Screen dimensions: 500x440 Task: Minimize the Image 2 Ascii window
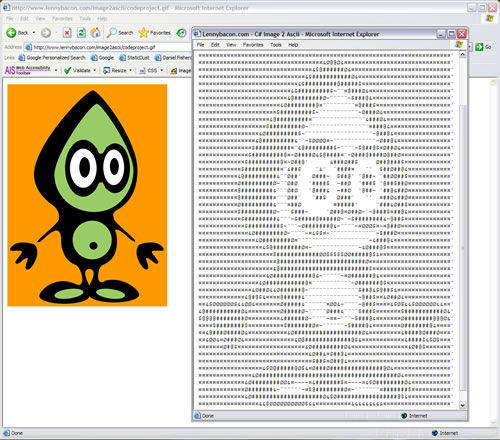click(441, 34)
